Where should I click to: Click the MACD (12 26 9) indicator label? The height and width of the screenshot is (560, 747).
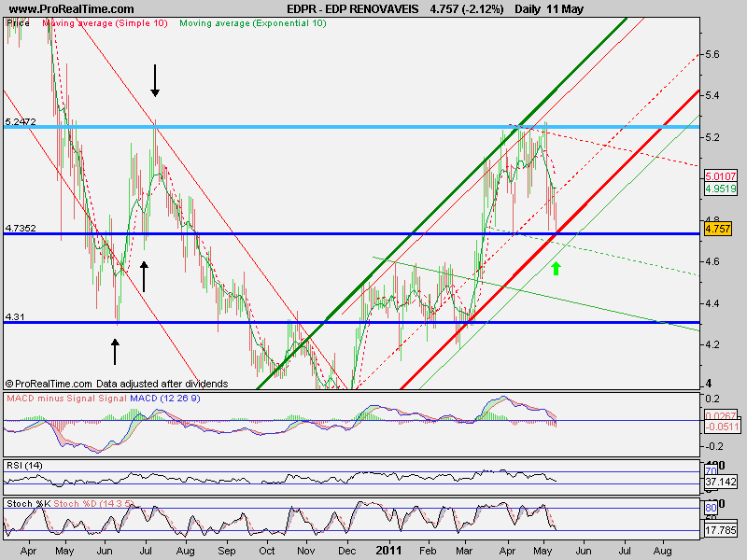165,399
